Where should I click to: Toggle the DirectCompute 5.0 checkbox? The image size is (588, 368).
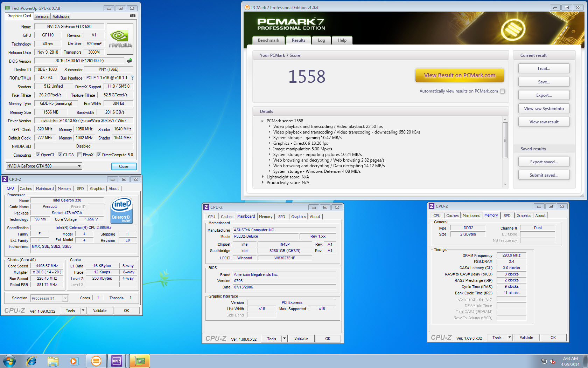click(x=99, y=155)
